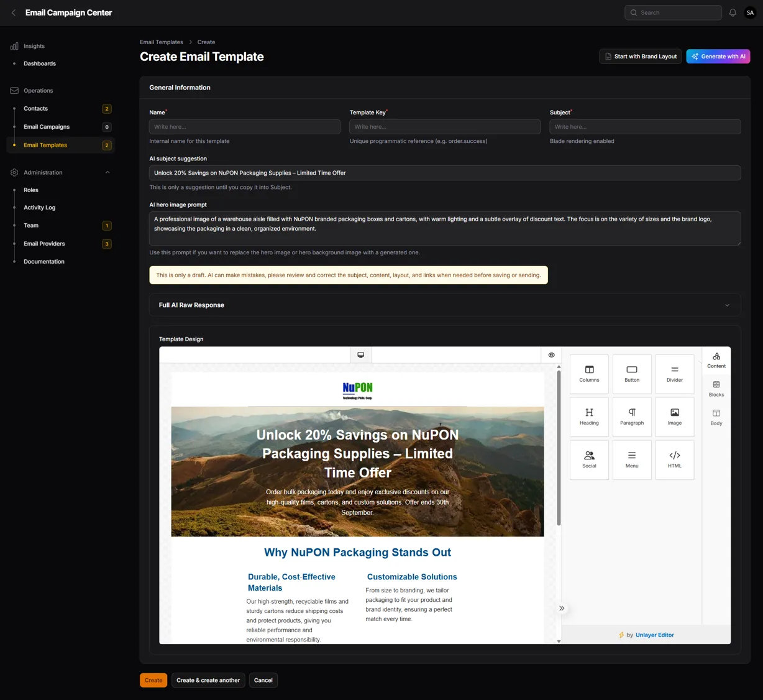Open Contacts in the sidebar
The height and width of the screenshot is (700, 763).
(x=61, y=109)
